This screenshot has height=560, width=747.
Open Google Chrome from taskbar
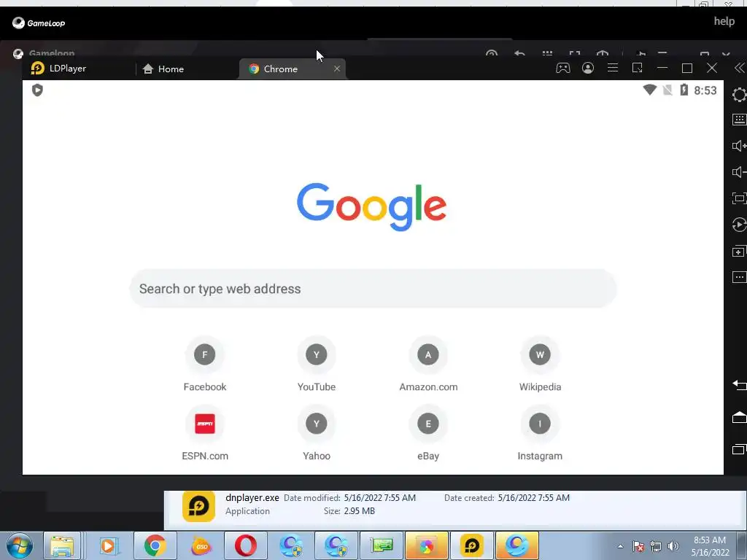(155, 545)
